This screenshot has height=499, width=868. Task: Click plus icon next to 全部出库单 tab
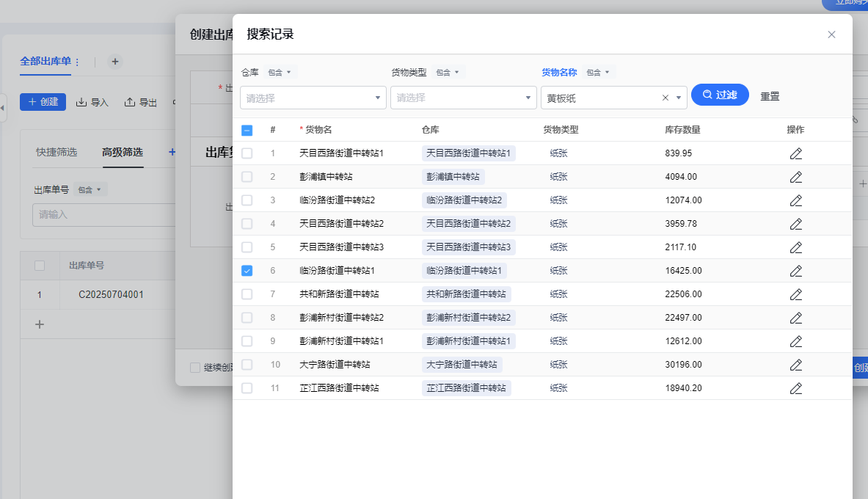(115, 62)
